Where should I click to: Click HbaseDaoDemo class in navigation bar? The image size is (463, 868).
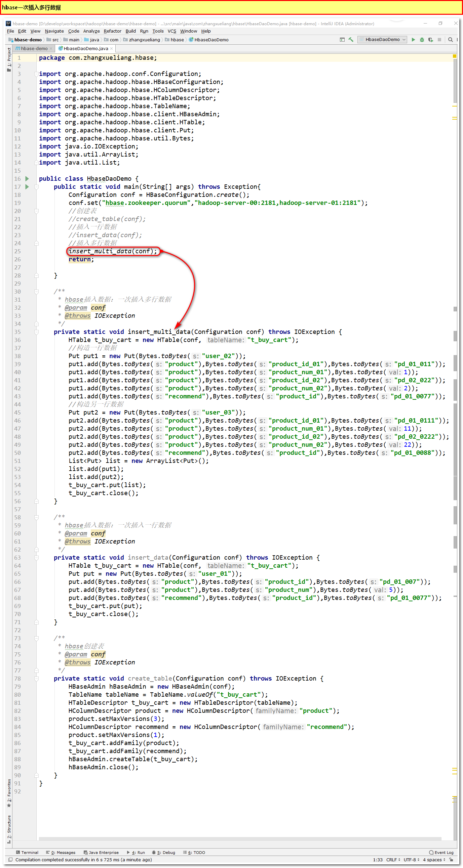209,40
